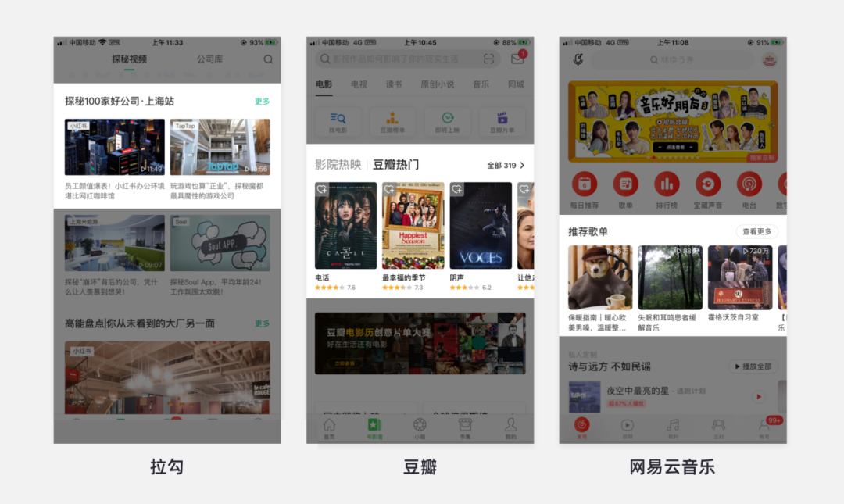Go to 书影音 in 豆瓣 bottom bar
Screen dimensions: 844x504
tap(374, 429)
